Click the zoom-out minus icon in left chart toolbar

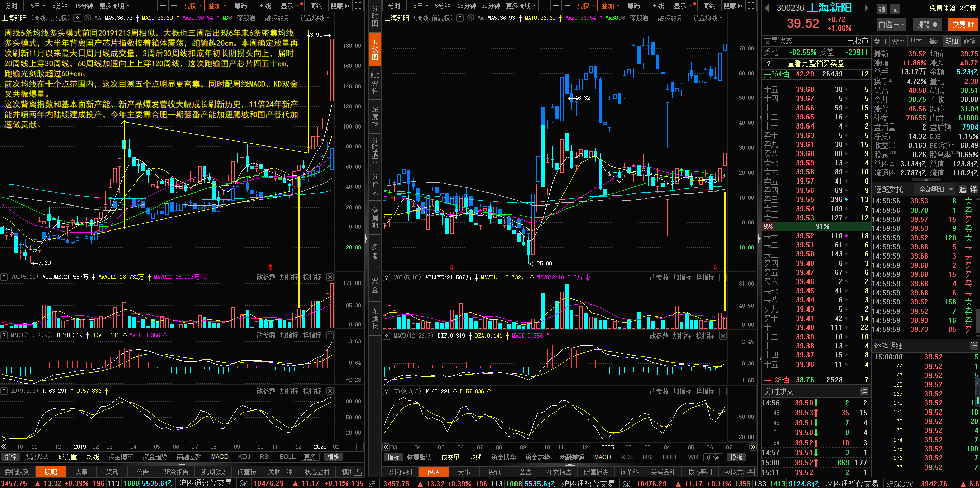[x=174, y=6]
